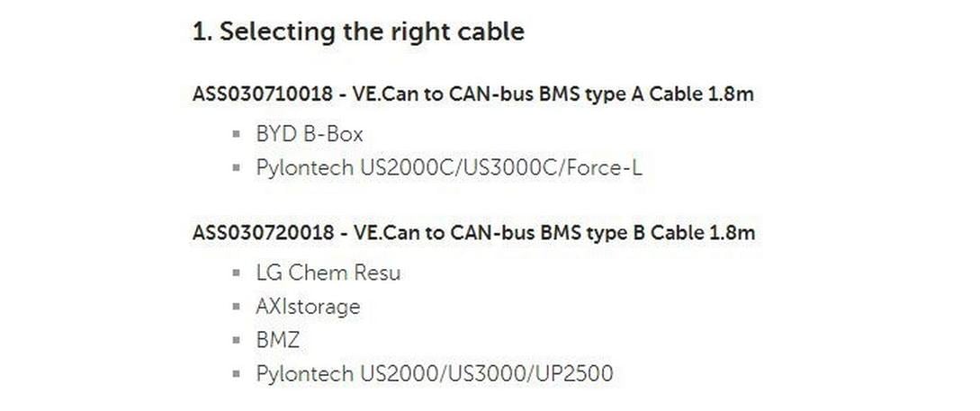
Task: Select the BMZ list item
Action: pyautogui.click(x=278, y=340)
